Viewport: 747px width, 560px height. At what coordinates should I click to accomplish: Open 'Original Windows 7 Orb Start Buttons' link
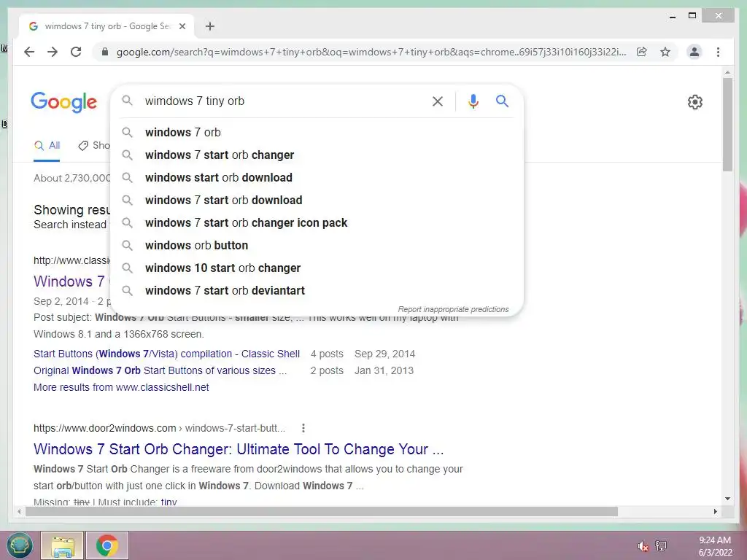click(x=160, y=370)
